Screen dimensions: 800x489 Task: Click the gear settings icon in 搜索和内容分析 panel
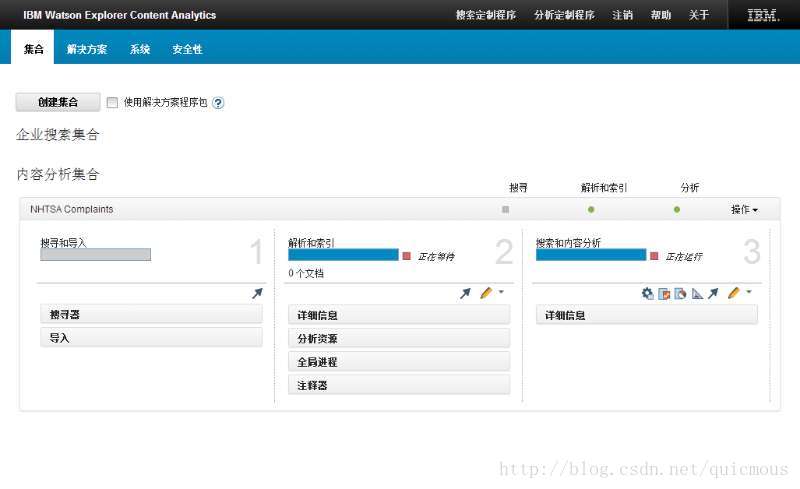pos(647,293)
